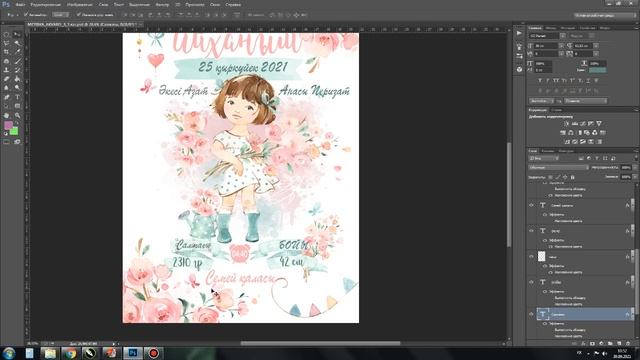Hide the layer with white pixel thumbnail
The height and width of the screenshot is (360, 640).
[x=531, y=257]
